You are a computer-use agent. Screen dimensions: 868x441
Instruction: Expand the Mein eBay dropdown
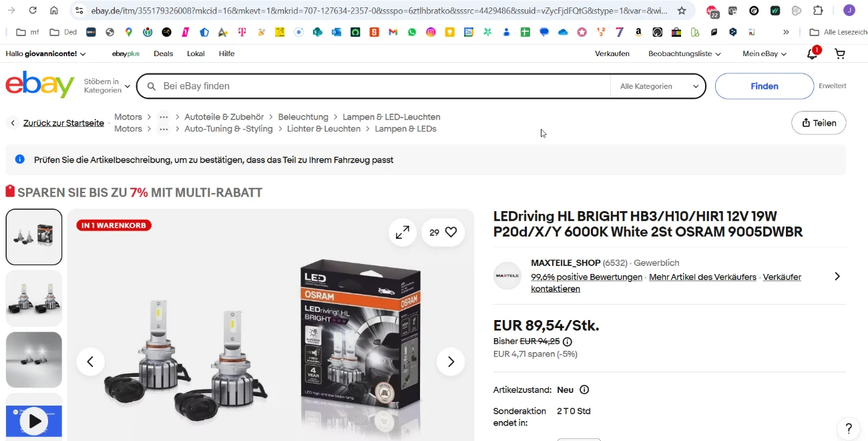point(765,53)
